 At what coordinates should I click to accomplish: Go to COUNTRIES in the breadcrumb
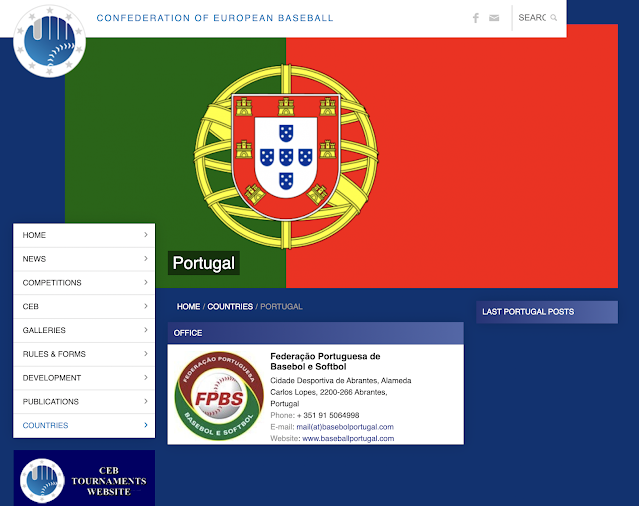tap(230, 306)
